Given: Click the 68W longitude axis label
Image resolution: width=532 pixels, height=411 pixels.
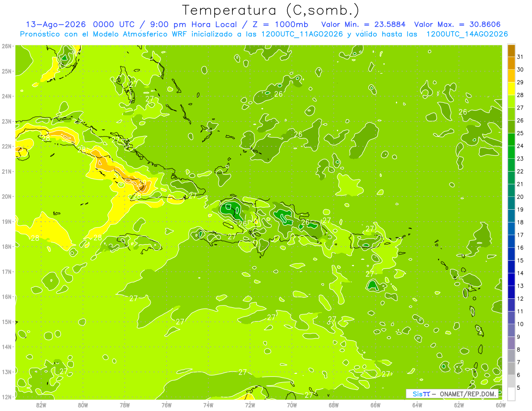Looking at the screenshot, I should click(x=334, y=405).
